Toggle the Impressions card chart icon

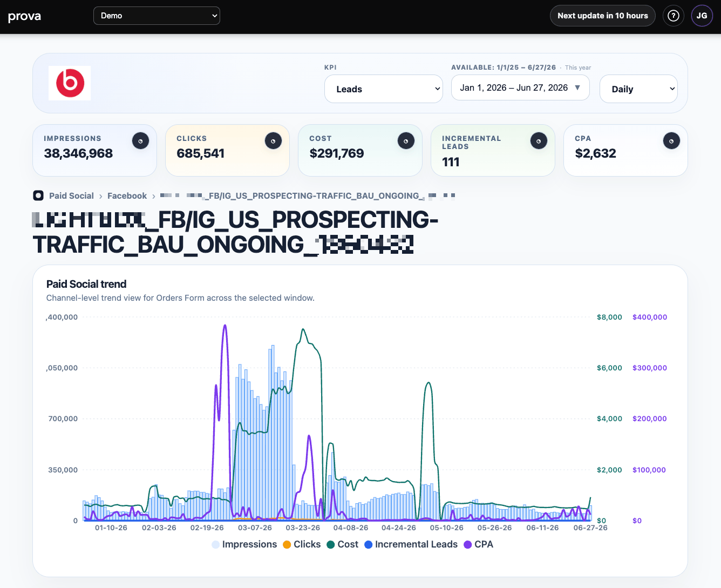coord(140,141)
